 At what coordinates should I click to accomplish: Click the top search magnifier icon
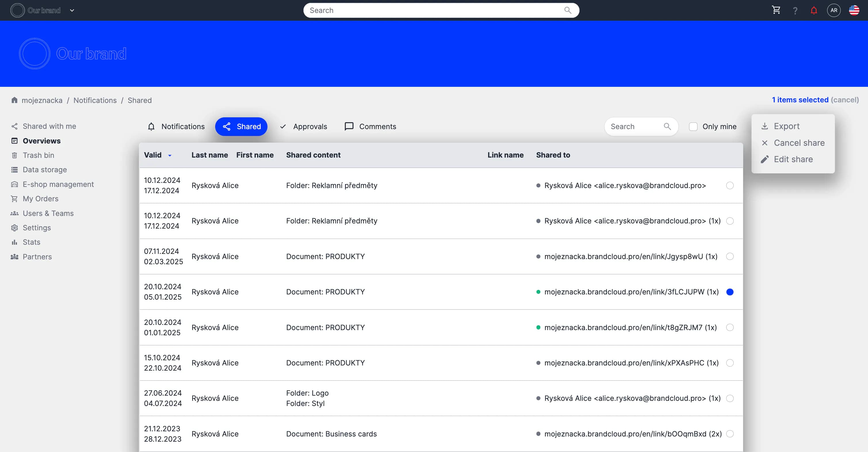tap(568, 10)
